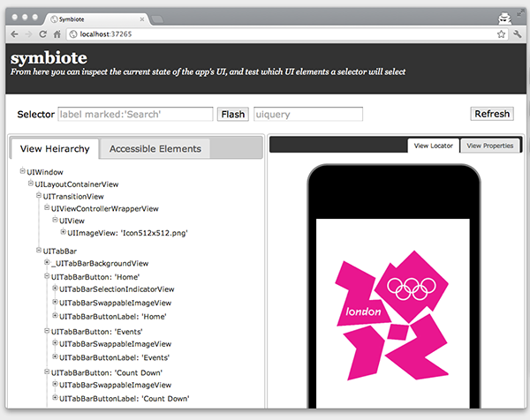The height and width of the screenshot is (420, 530).
Task: Collapse the UIView node
Action: click(55, 220)
